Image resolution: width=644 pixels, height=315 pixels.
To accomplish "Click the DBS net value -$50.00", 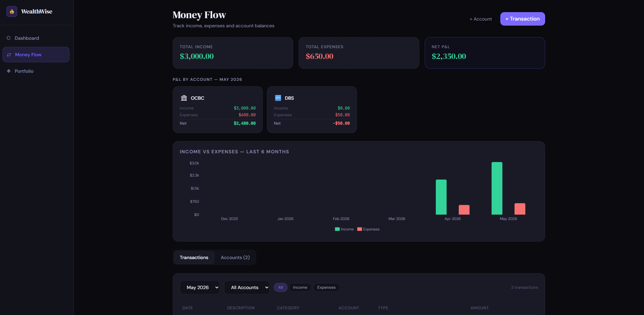I will click(341, 123).
